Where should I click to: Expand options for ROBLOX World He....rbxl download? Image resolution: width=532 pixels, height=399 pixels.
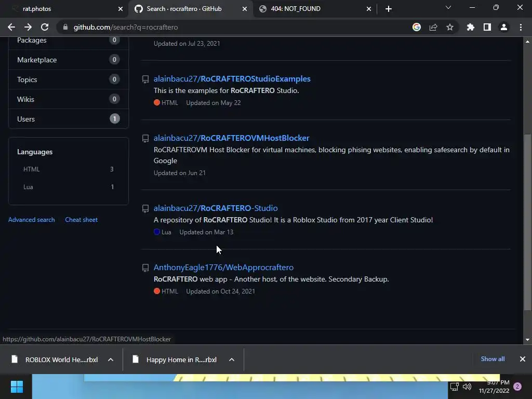tap(111, 360)
